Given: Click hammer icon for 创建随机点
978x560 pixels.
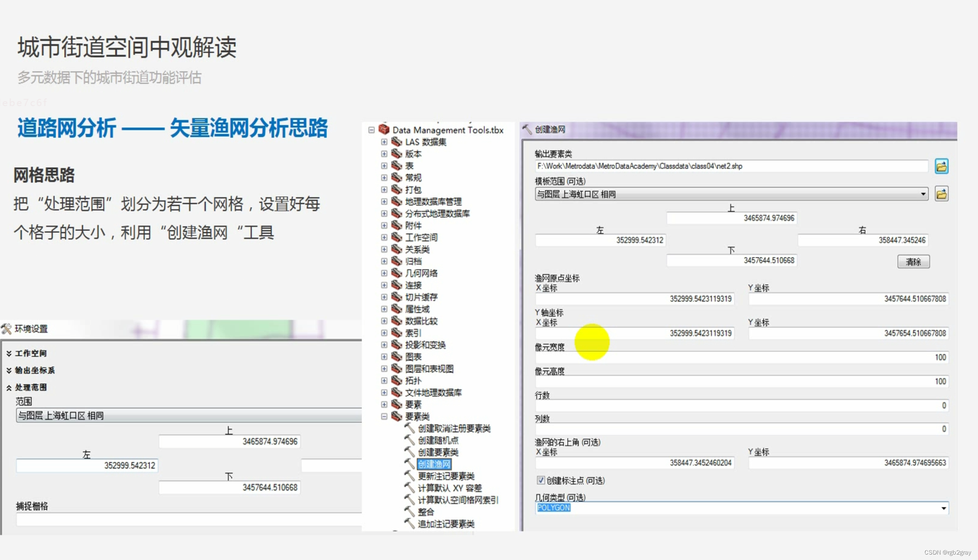Looking at the screenshot, I should 409,440.
